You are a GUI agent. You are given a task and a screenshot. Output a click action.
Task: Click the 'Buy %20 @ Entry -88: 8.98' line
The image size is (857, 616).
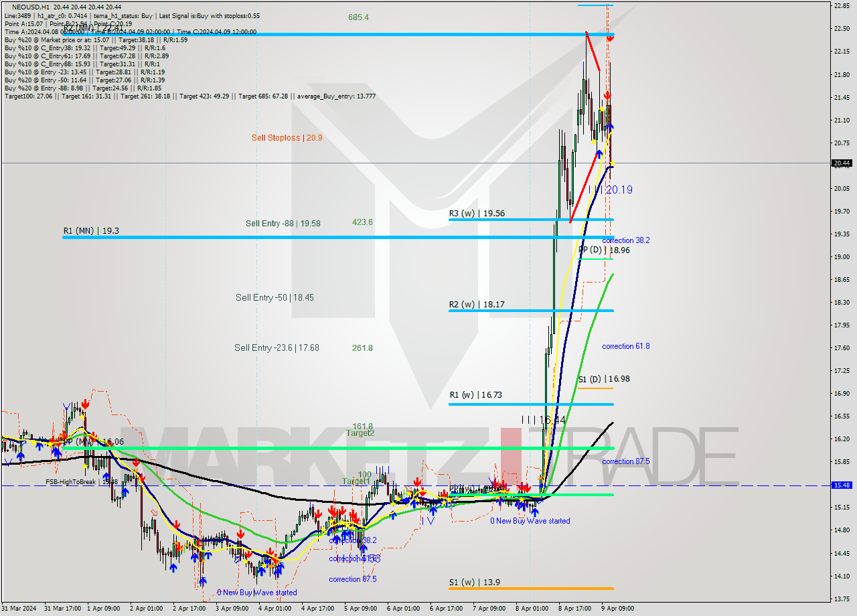tap(83, 88)
